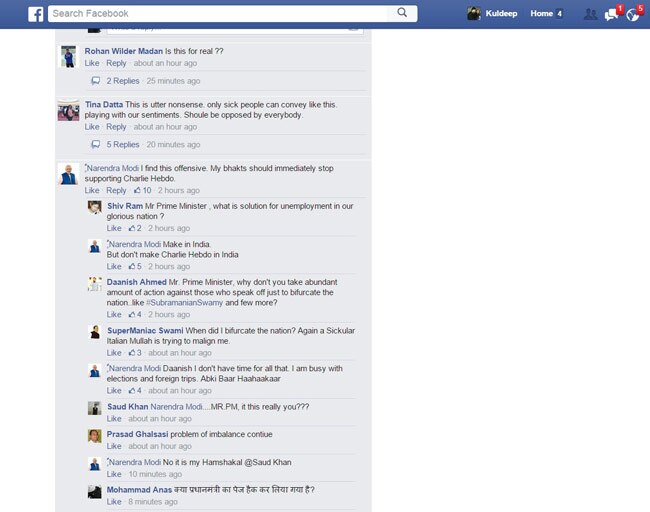This screenshot has width=650, height=512.
Task: Click Tina Datta's avatar thumbnail
Action: click(x=68, y=110)
